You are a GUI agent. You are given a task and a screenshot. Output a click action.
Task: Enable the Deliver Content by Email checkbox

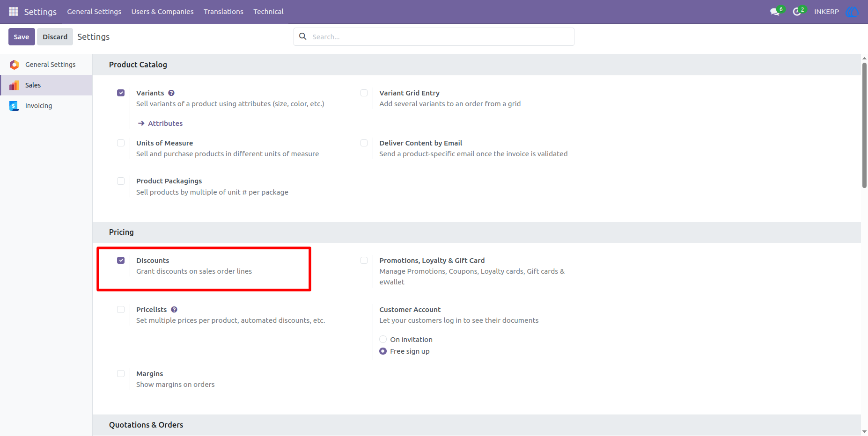(364, 143)
